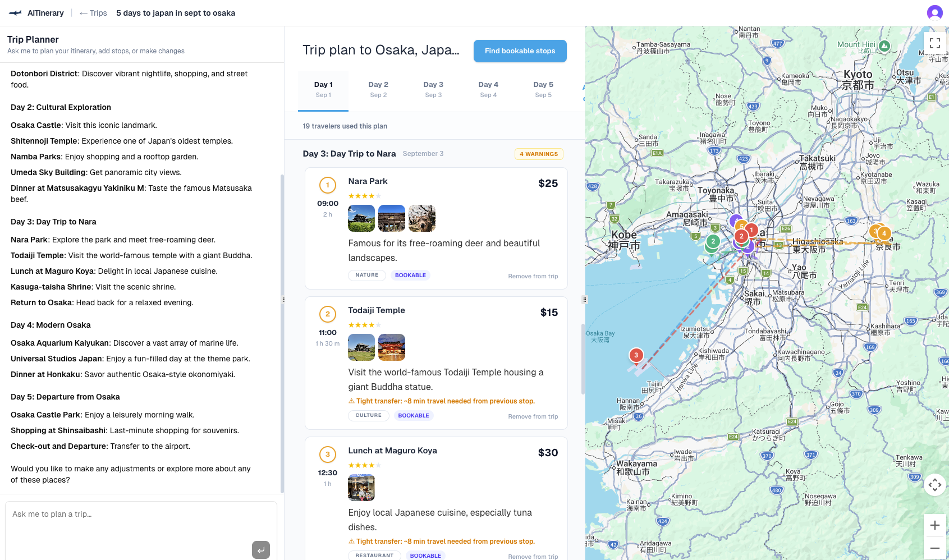Open the Day 5 tab
949x560 pixels.
point(543,89)
